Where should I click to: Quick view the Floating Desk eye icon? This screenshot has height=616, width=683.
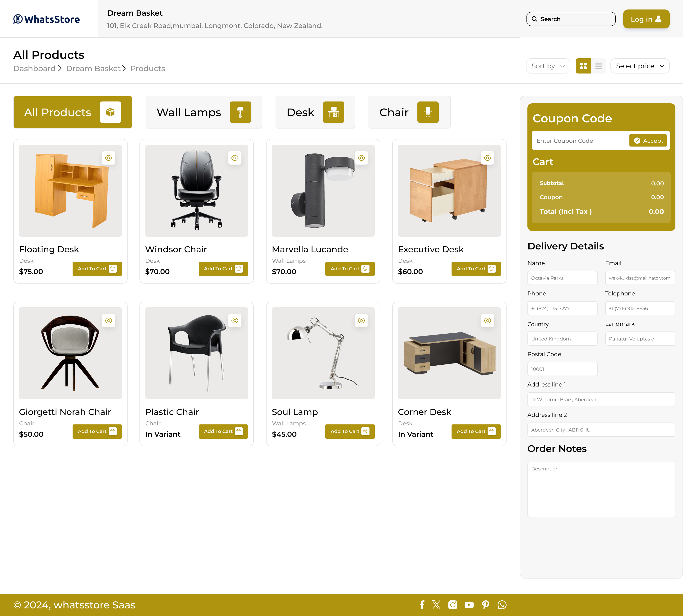tap(109, 158)
